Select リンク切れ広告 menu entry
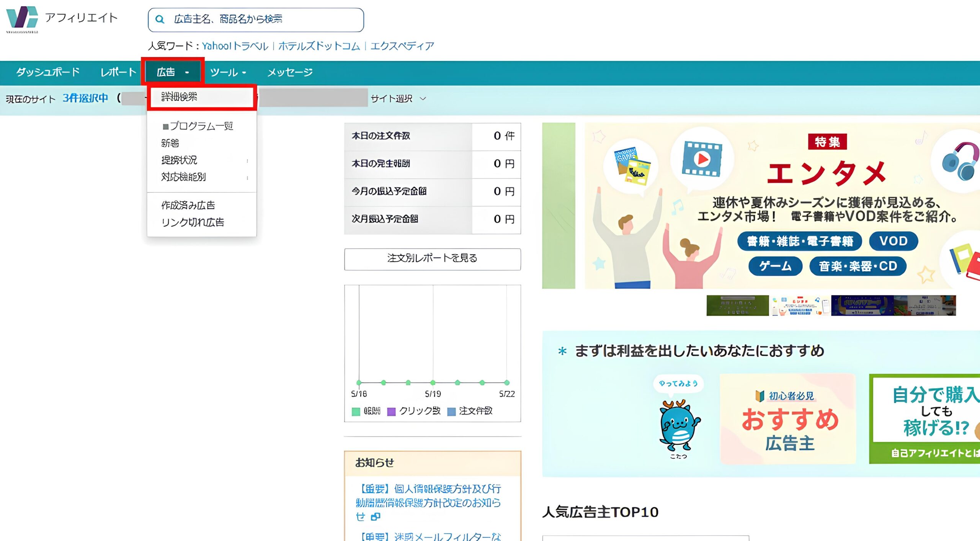The height and width of the screenshot is (541, 980). tap(193, 222)
